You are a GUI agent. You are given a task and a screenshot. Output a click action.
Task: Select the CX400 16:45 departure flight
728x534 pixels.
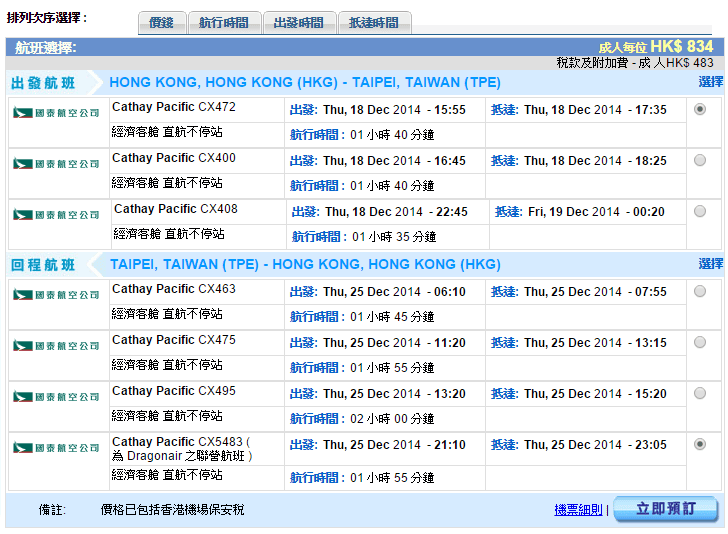click(699, 160)
